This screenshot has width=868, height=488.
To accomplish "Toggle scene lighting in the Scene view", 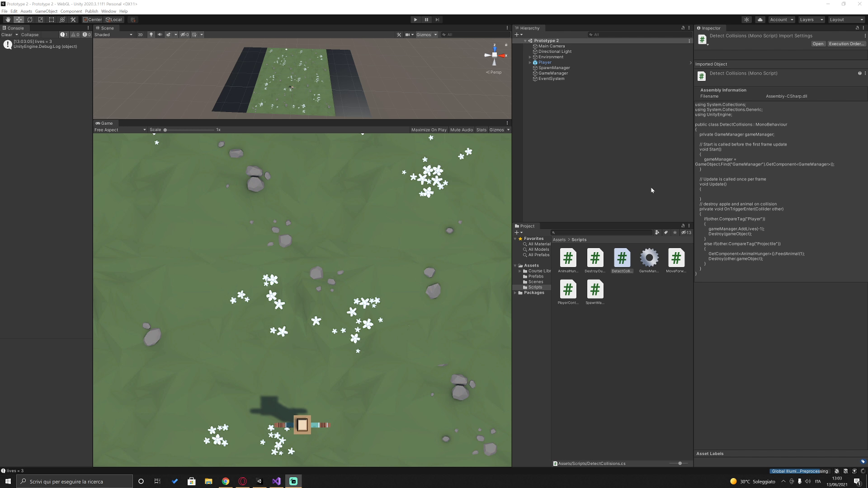I will click(151, 35).
